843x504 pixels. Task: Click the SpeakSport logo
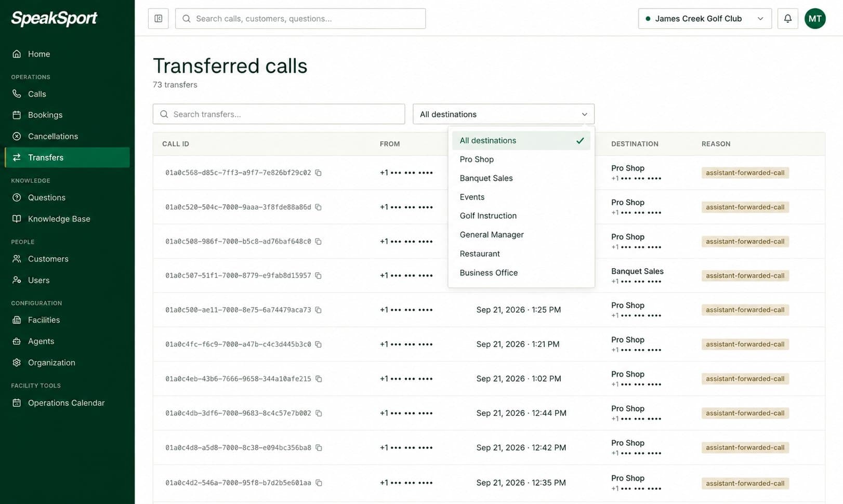54,18
